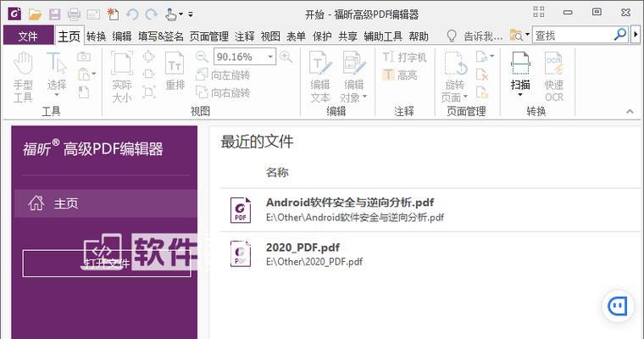Click the 打开文件 button
Viewport: 644px width, 339px height.
(107, 263)
